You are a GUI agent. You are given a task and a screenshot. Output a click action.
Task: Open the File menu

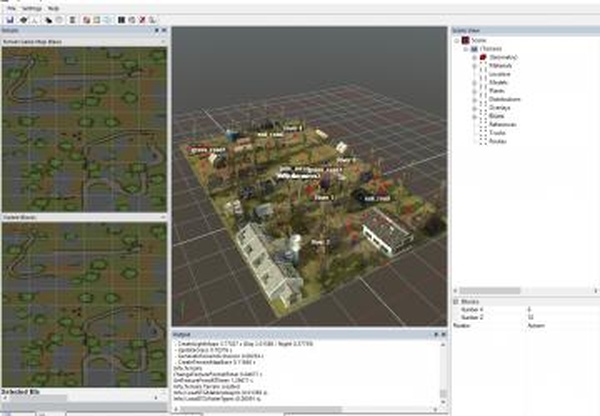point(11,8)
